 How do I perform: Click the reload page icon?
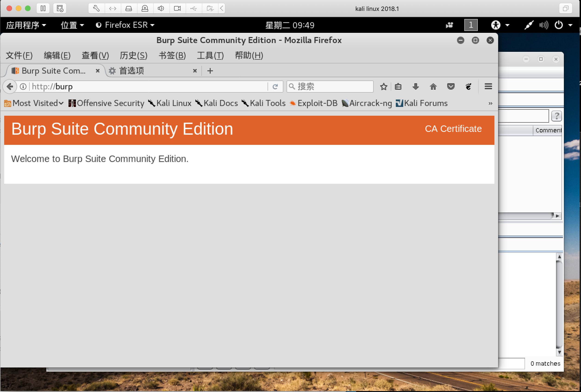click(x=275, y=87)
